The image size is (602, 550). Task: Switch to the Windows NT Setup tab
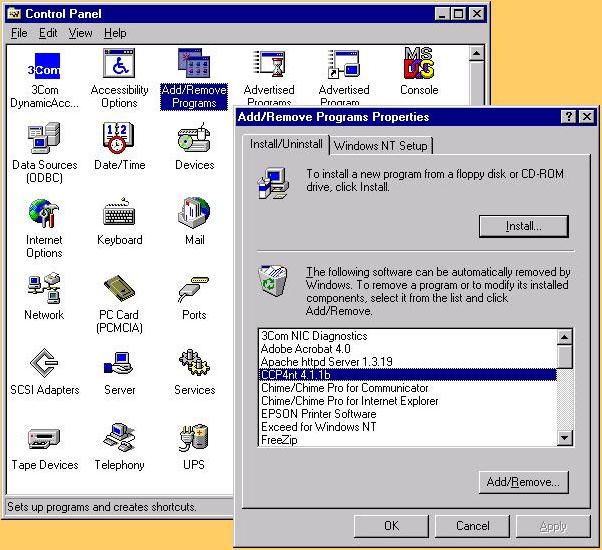click(x=380, y=146)
